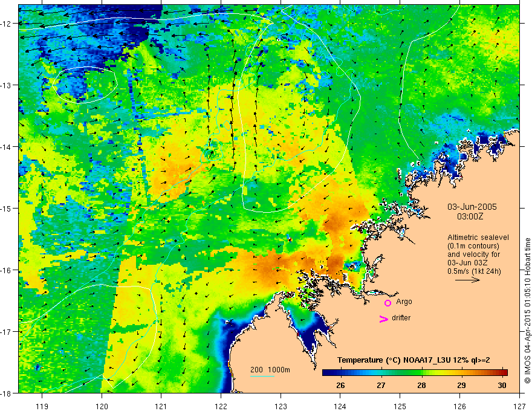Click the longitude axis label 121

pos(161,406)
